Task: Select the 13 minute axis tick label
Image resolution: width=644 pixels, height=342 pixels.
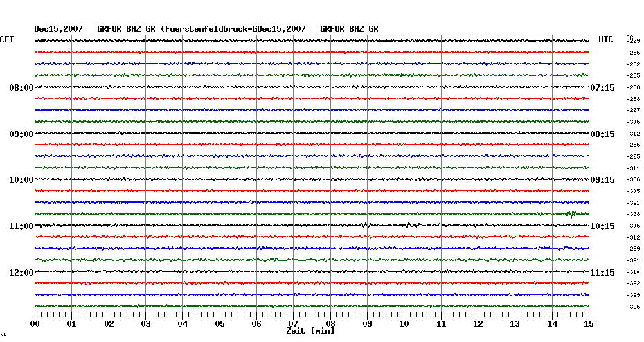Action: 515,324
